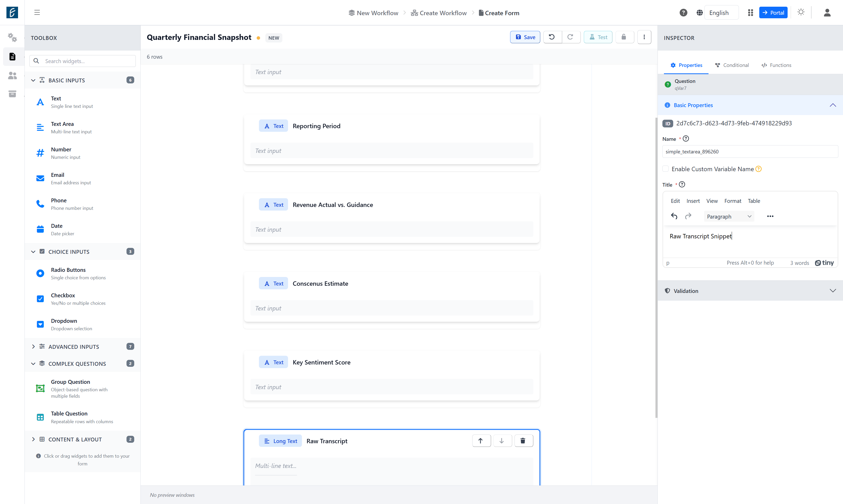Switch to the Functions tab
Viewport: 843px width, 504px height.
point(776,65)
